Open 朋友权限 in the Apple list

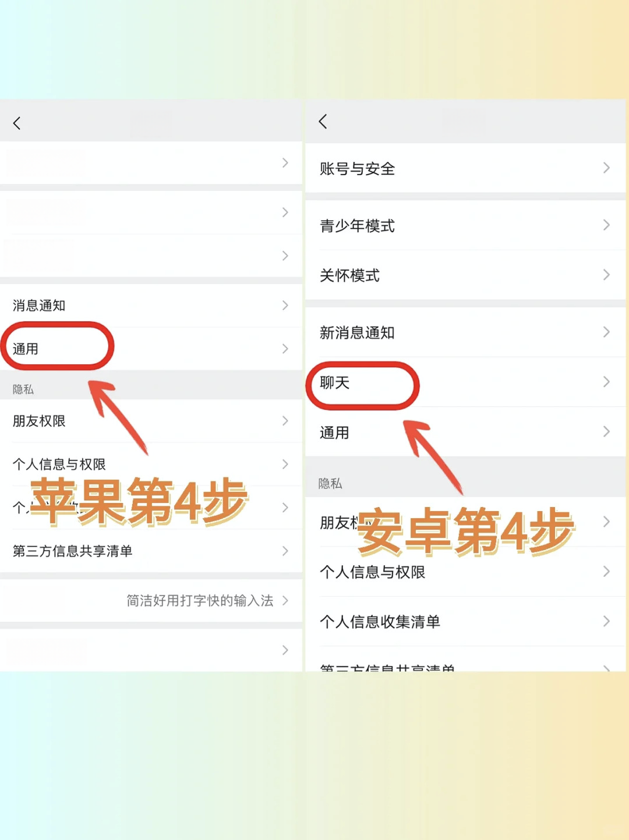pos(151,421)
